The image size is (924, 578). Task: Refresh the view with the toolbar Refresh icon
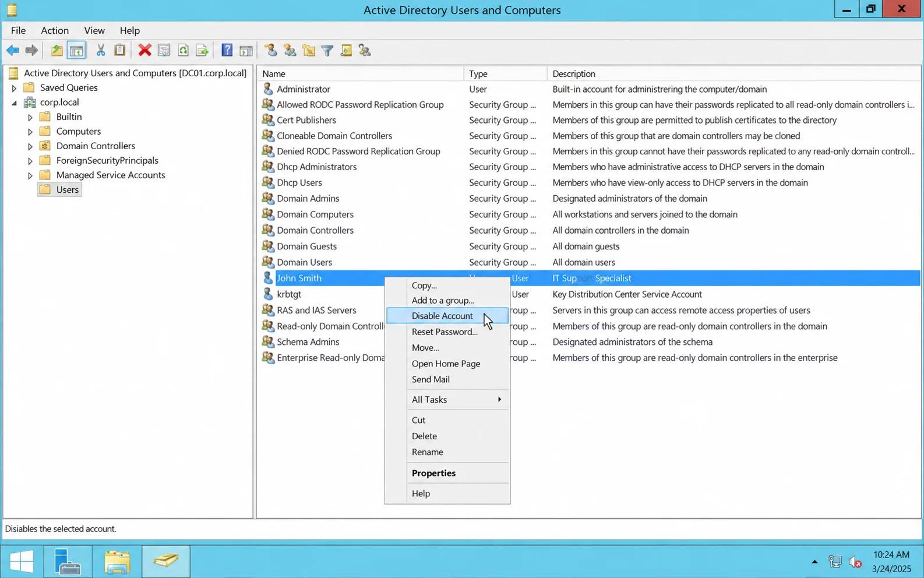pyautogui.click(x=184, y=51)
